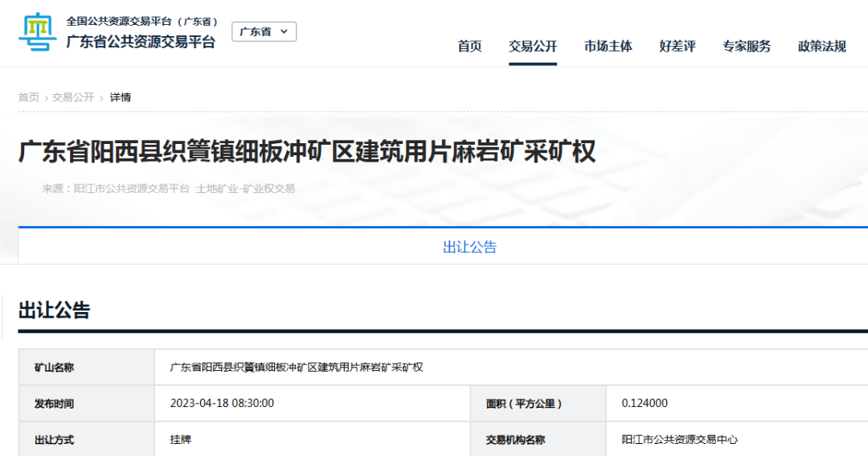The width and height of the screenshot is (868, 456).
Task: Click area value 0.124000
Action: pos(645,404)
